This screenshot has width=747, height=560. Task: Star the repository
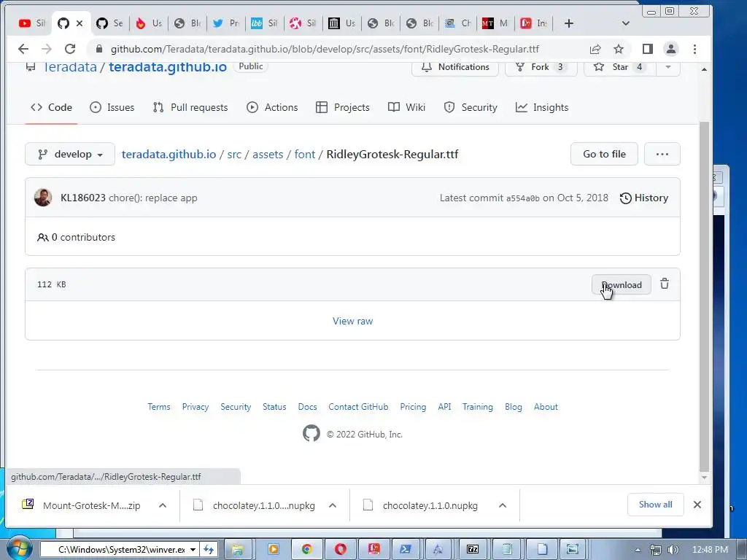point(620,66)
